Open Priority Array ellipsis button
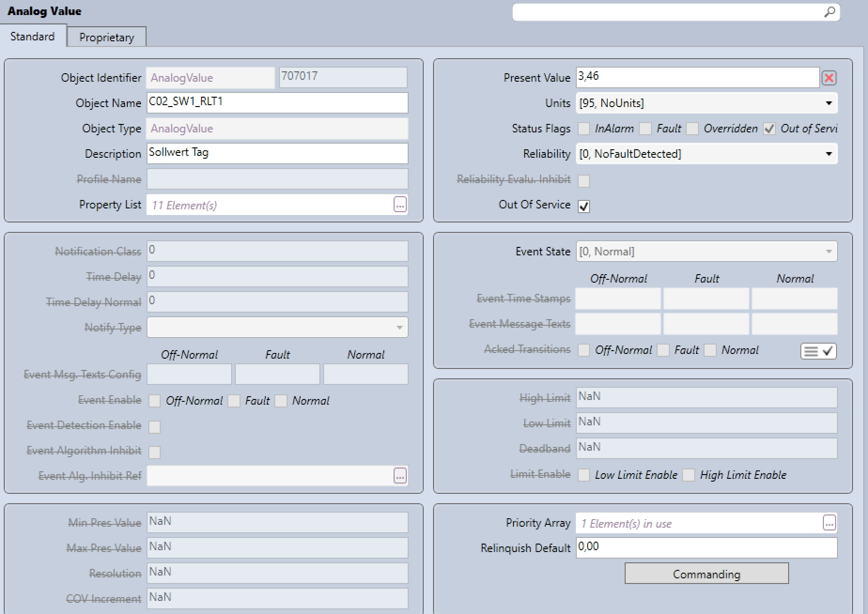Screen dimensions: 868x614 coord(829,523)
